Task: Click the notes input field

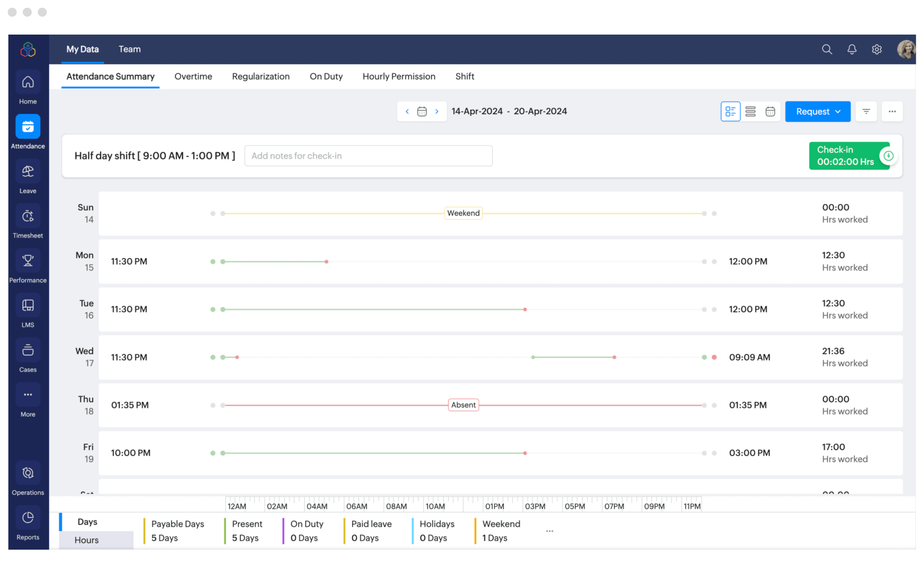Action: point(368,156)
